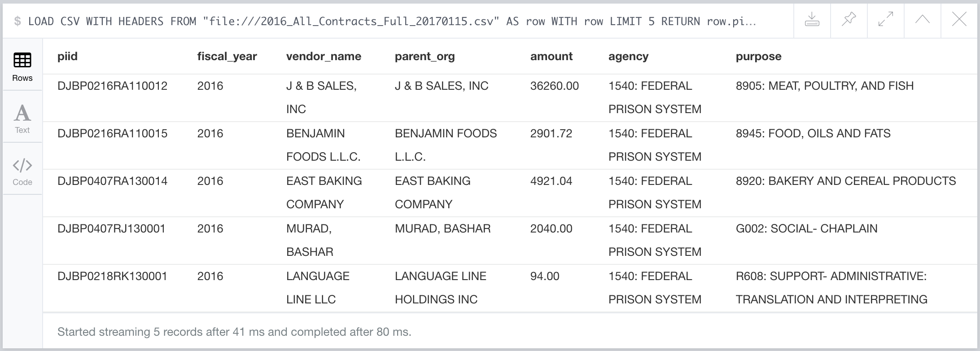Screen dimensions: 980x351
Task: Expand the result frame to fullscreen
Action: [885, 20]
